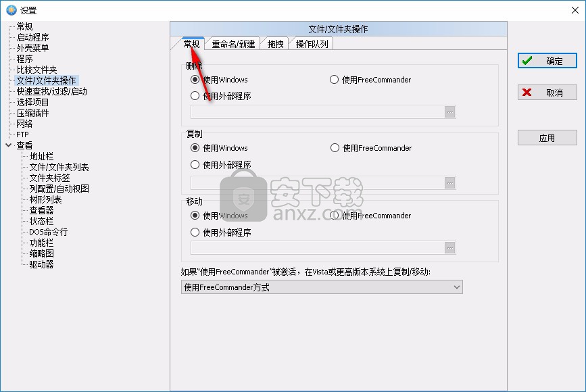
Task: Click the red X icon on 取消 button
Action: (x=527, y=93)
